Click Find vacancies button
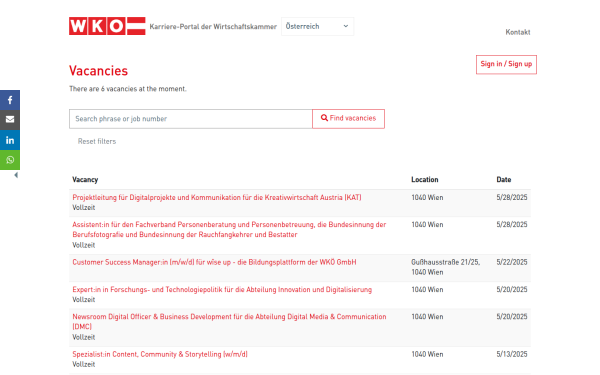The width and height of the screenshot is (600, 375). pos(348,119)
